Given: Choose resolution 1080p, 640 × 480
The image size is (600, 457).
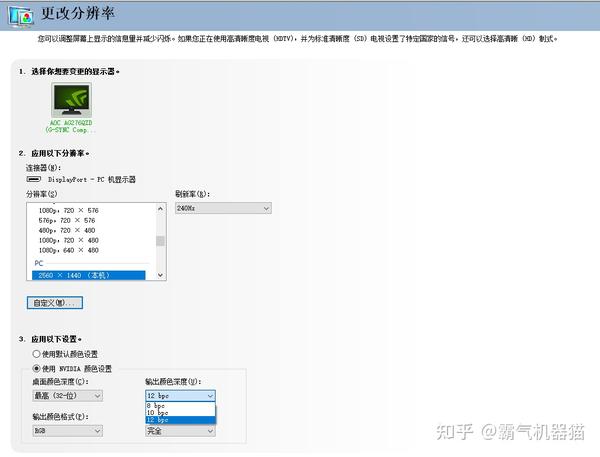Looking at the screenshot, I should pyautogui.click(x=68, y=250).
